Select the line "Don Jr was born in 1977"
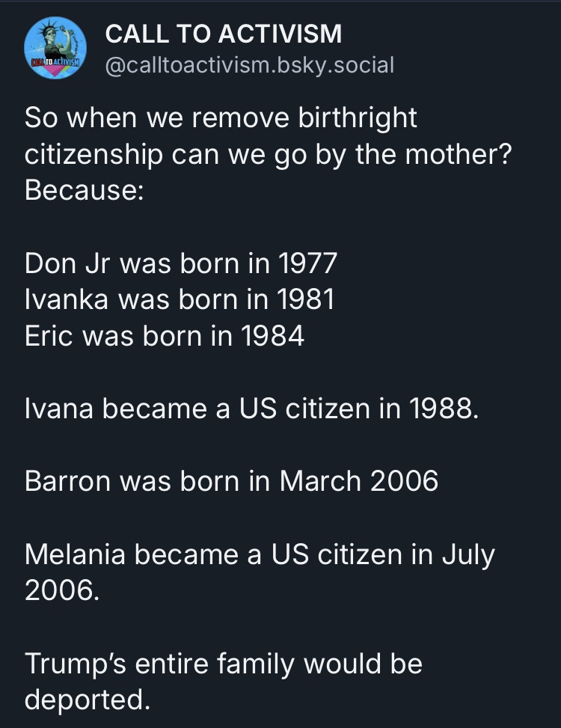The width and height of the screenshot is (561, 728). 181,263
